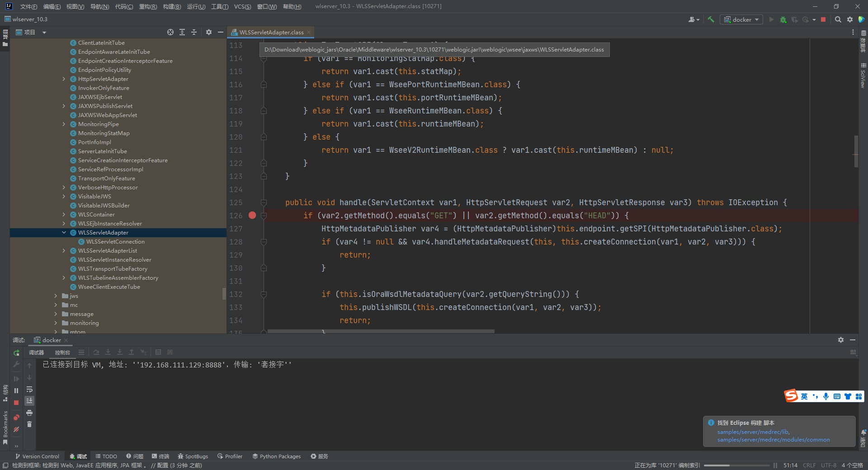
Task: Click the red Stop button in top toolbar
Action: (823, 19)
